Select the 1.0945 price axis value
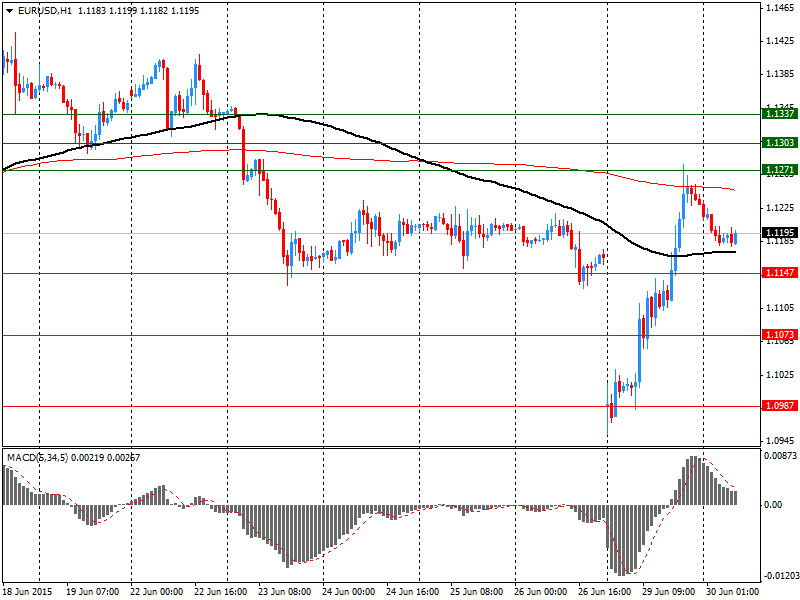This screenshot has height=600, width=800. pos(781,441)
